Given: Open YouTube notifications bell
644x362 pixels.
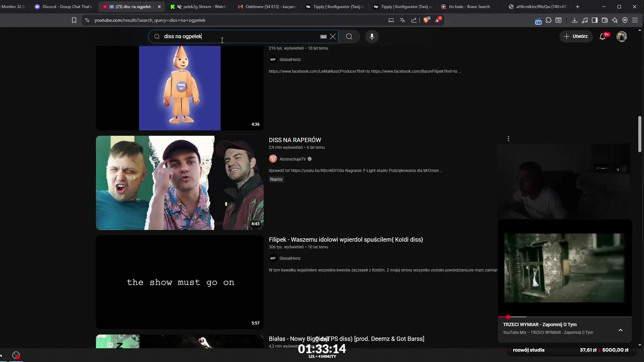Looking at the screenshot, I should coord(603,36).
